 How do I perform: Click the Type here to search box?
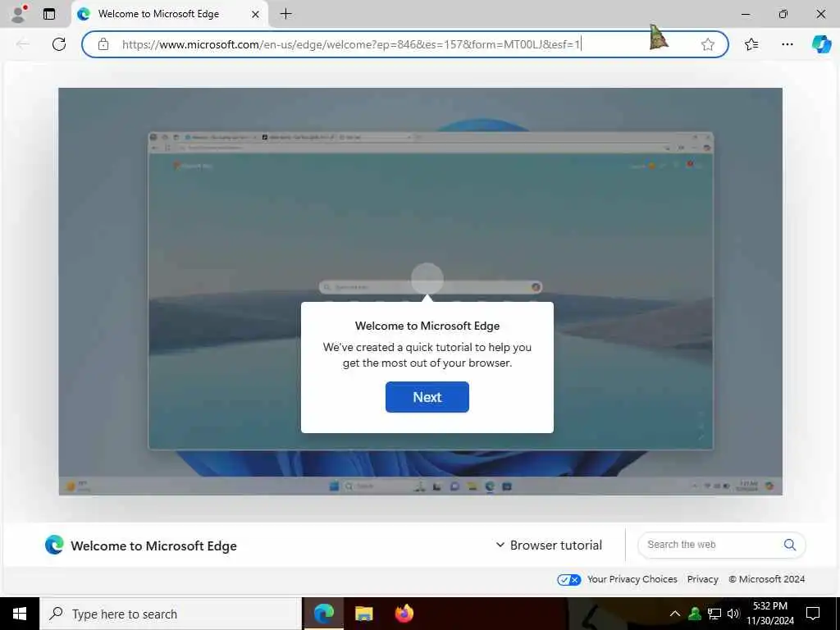click(171, 614)
